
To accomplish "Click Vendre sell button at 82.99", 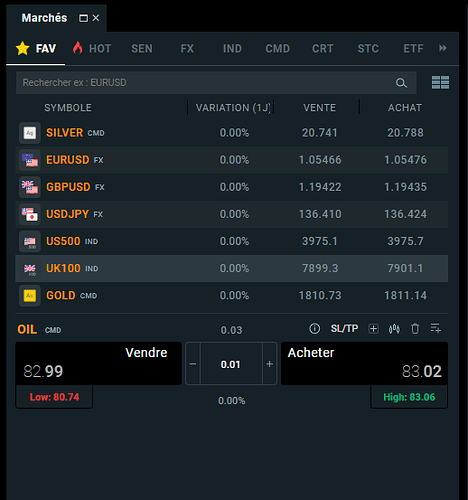I will [98, 364].
